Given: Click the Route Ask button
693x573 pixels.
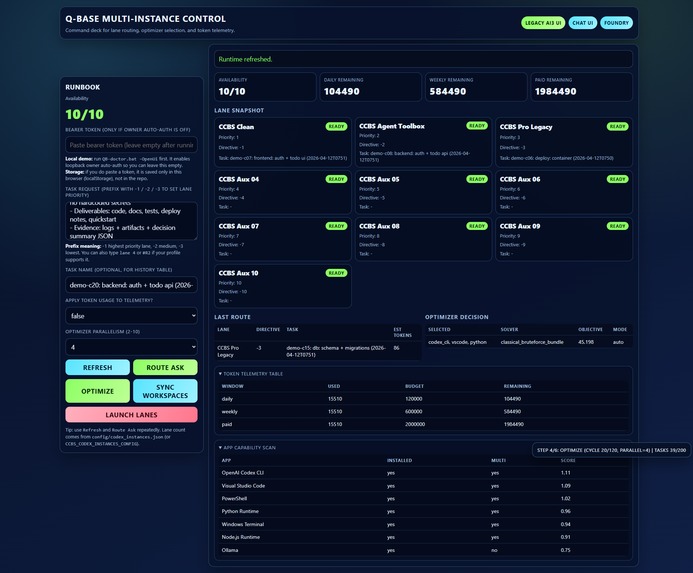Looking at the screenshot, I should click(165, 367).
